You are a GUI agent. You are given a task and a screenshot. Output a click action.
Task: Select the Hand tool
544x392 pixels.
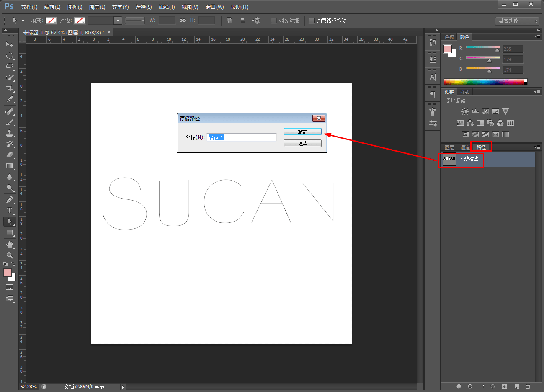pyautogui.click(x=10, y=245)
